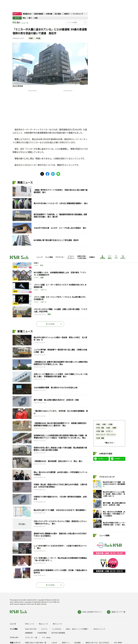
Task: Open related story 【続報】琴平町のアパートで女性死亡
Action: coord(60,191)
